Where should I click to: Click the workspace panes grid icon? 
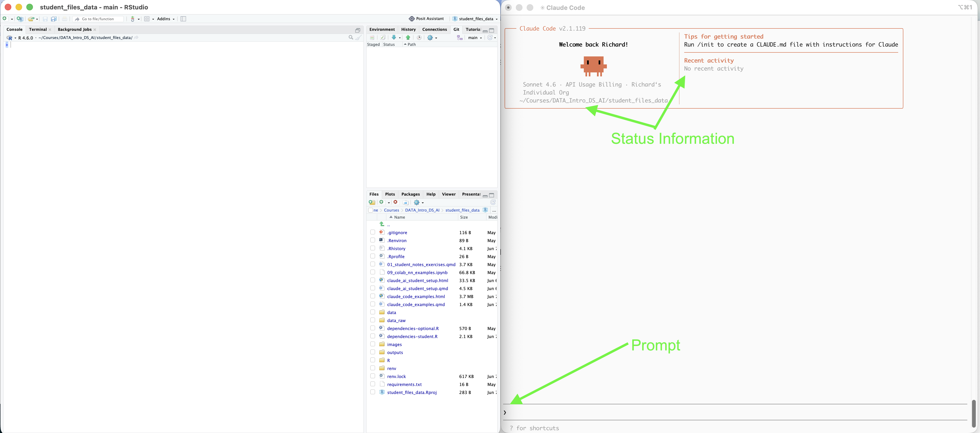click(147, 19)
